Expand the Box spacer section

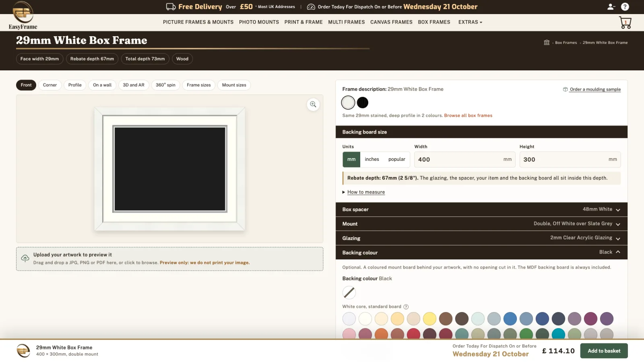click(x=481, y=210)
